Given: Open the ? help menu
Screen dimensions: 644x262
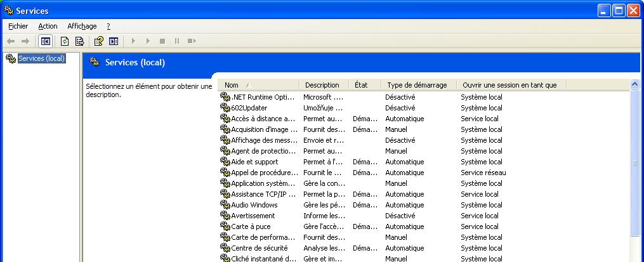Looking at the screenshot, I should (108, 26).
